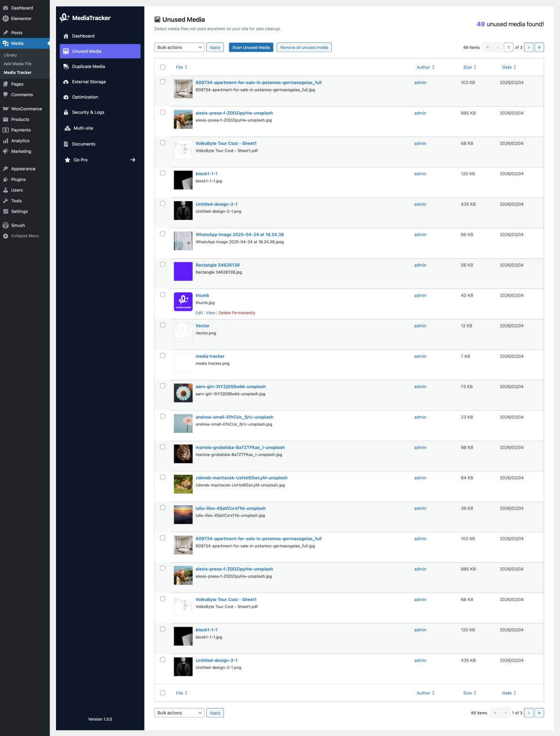Click the Security & Logs lock icon
Viewport: 560px width, 736px height.
click(66, 112)
